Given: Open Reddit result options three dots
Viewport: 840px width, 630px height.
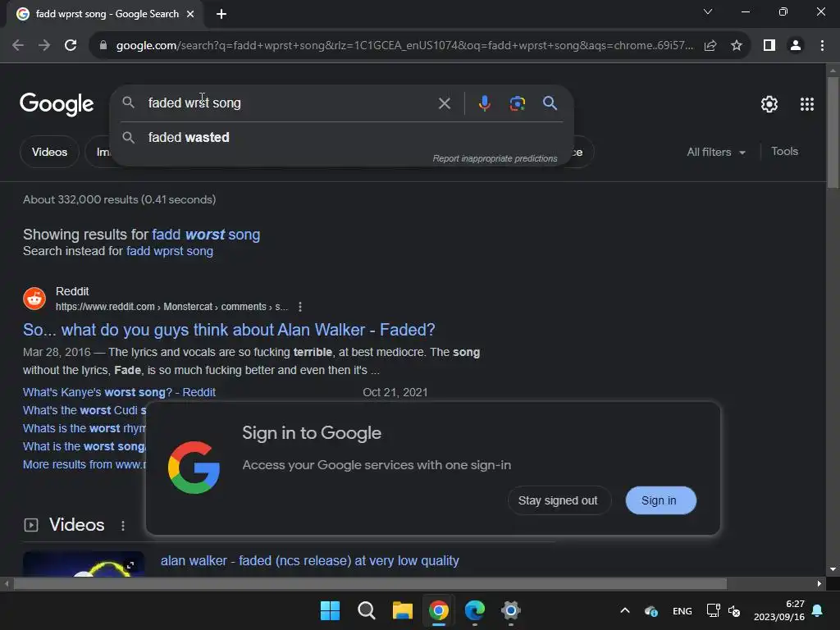Looking at the screenshot, I should 300,307.
